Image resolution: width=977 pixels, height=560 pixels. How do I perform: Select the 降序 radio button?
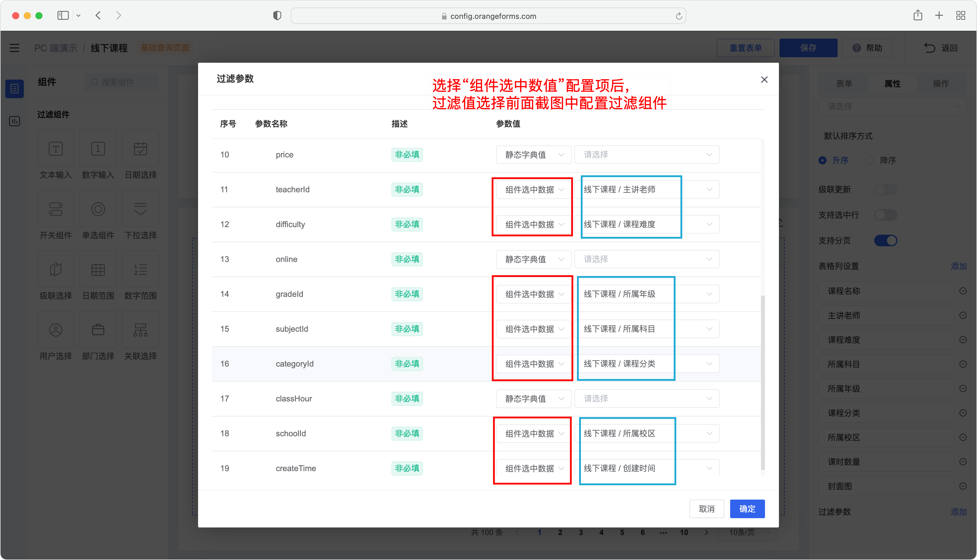pyautogui.click(x=870, y=160)
